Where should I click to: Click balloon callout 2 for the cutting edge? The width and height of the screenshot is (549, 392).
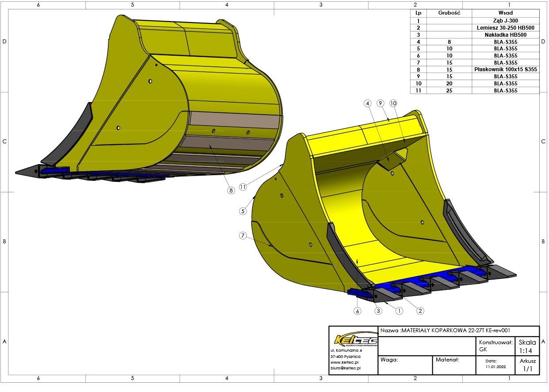click(420, 311)
